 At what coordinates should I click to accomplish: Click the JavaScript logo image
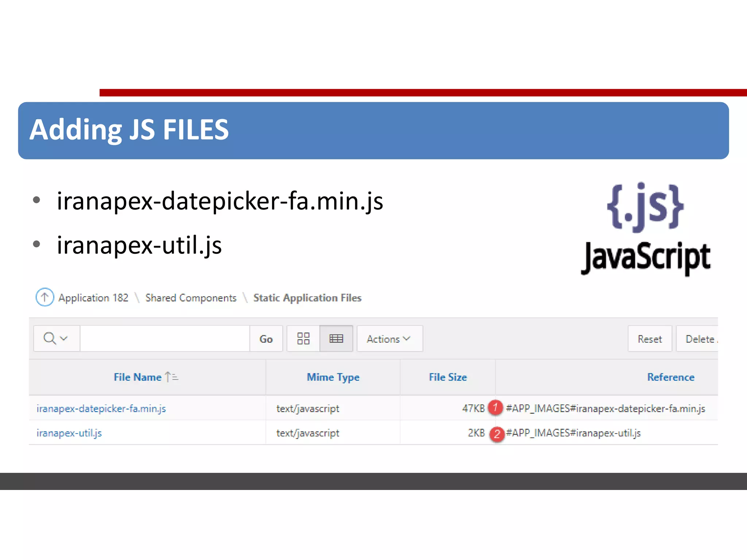pos(646,229)
